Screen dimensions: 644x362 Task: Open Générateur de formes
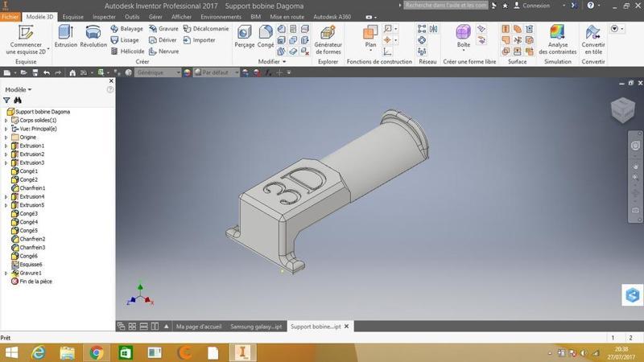(x=328, y=39)
